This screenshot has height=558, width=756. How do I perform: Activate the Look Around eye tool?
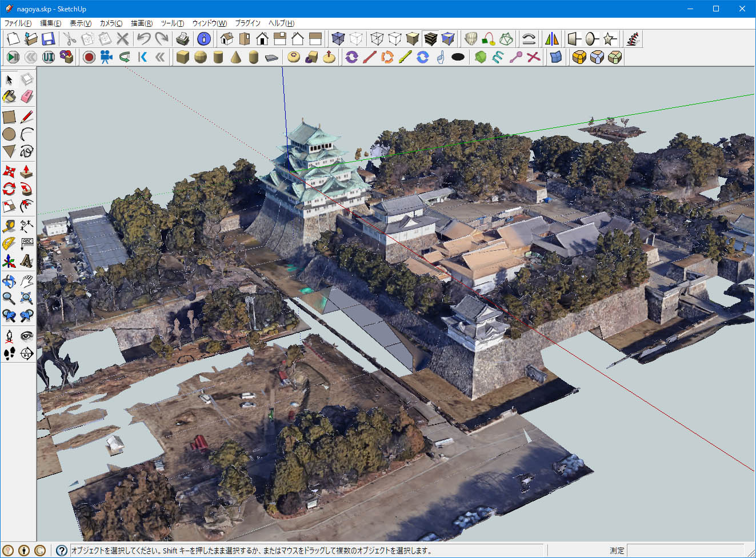(x=27, y=336)
